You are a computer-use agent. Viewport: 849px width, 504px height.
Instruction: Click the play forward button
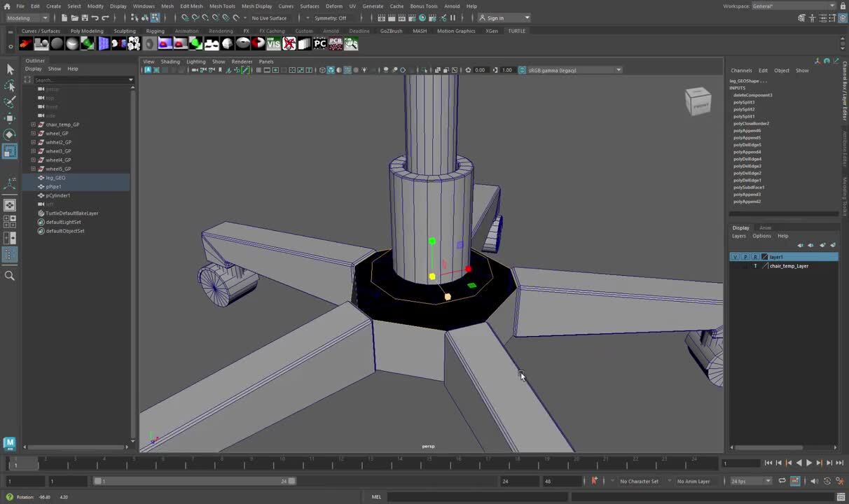point(809,463)
